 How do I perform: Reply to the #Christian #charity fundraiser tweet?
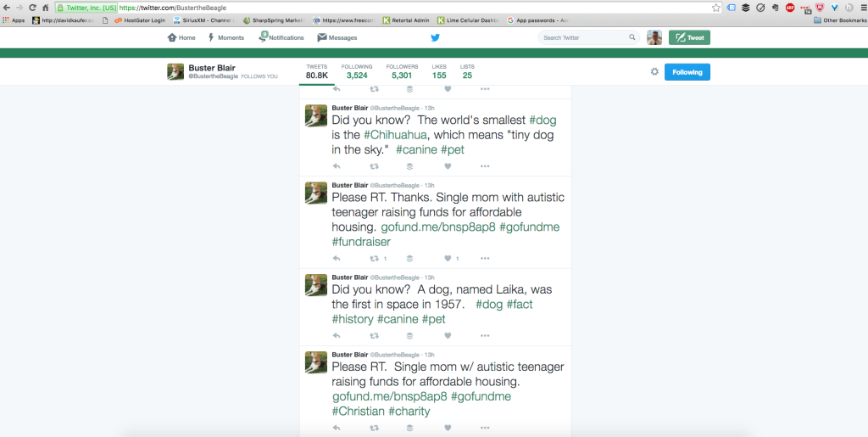[x=337, y=428]
